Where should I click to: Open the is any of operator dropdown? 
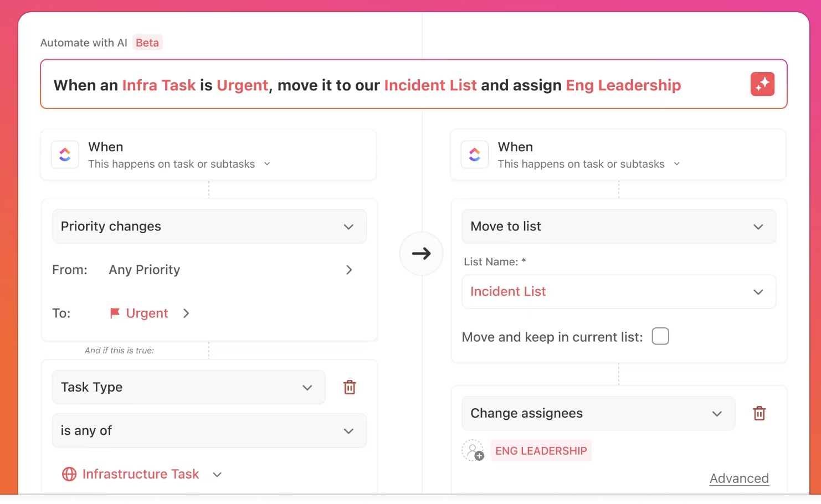tap(209, 430)
